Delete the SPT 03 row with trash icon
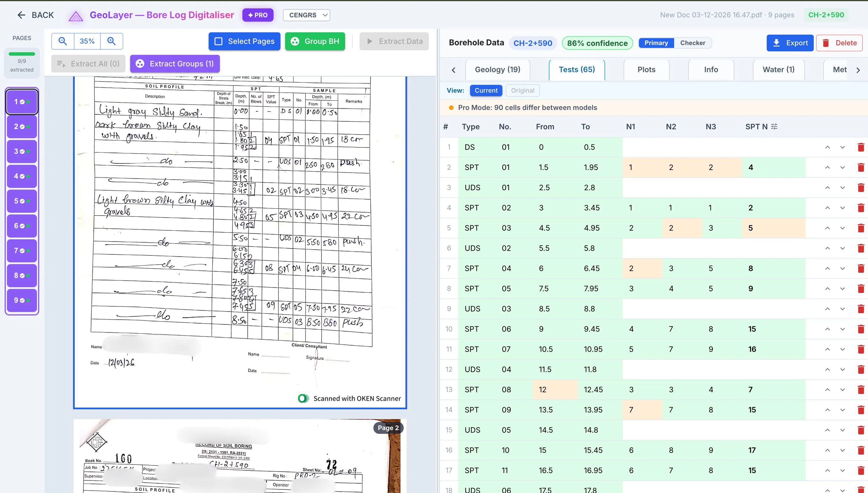 click(x=860, y=228)
